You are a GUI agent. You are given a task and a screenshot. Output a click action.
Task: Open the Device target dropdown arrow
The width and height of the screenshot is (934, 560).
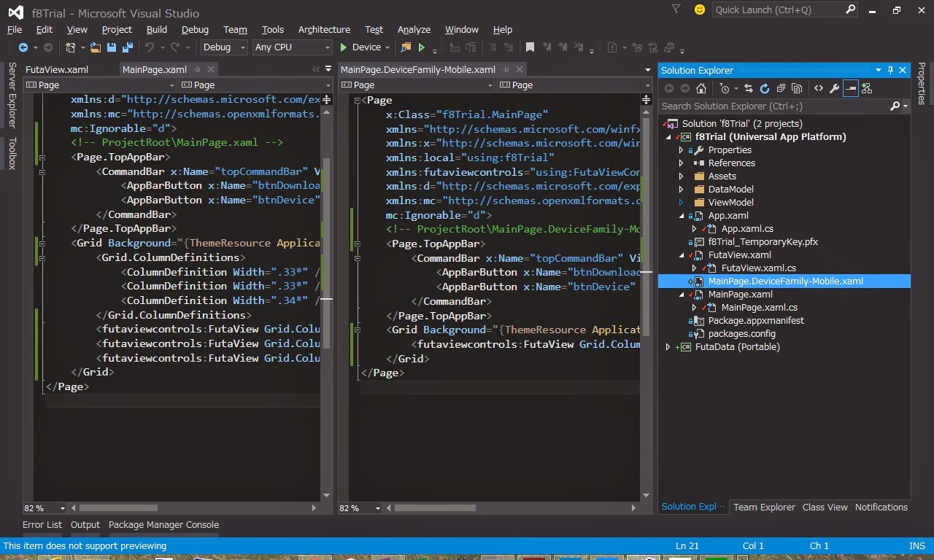(x=387, y=47)
